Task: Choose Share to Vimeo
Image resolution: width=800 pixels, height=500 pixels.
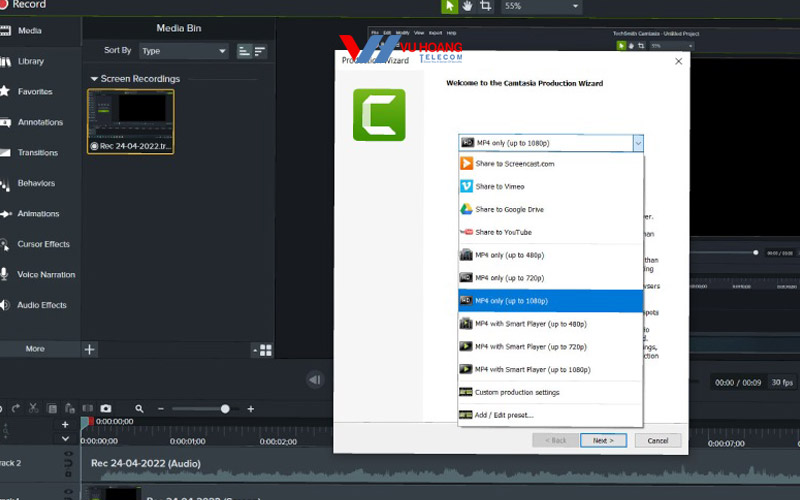Action: (551, 187)
